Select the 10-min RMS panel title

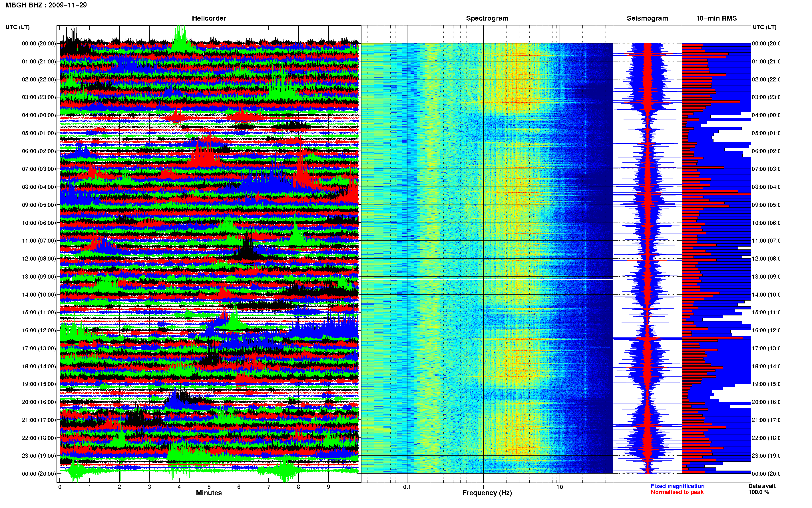[x=716, y=18]
